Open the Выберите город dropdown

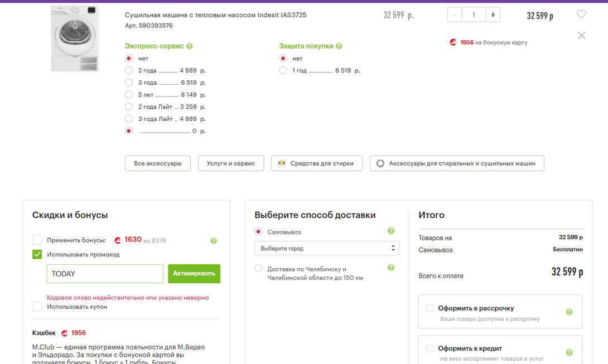point(326,248)
